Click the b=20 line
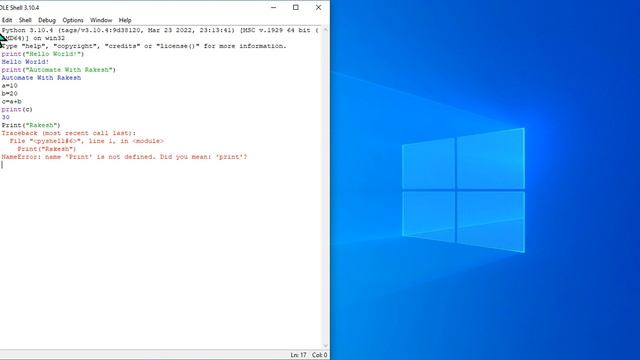This screenshot has height=360, width=640. coord(9,93)
